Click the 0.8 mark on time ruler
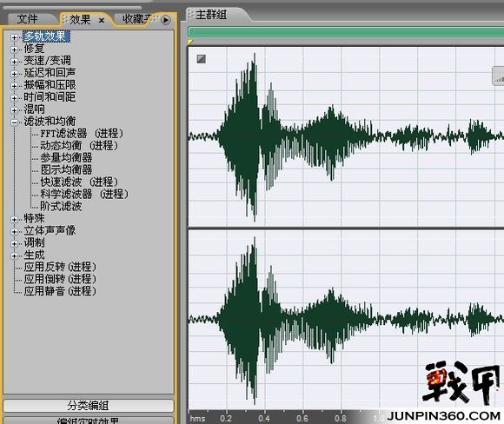 (341, 418)
